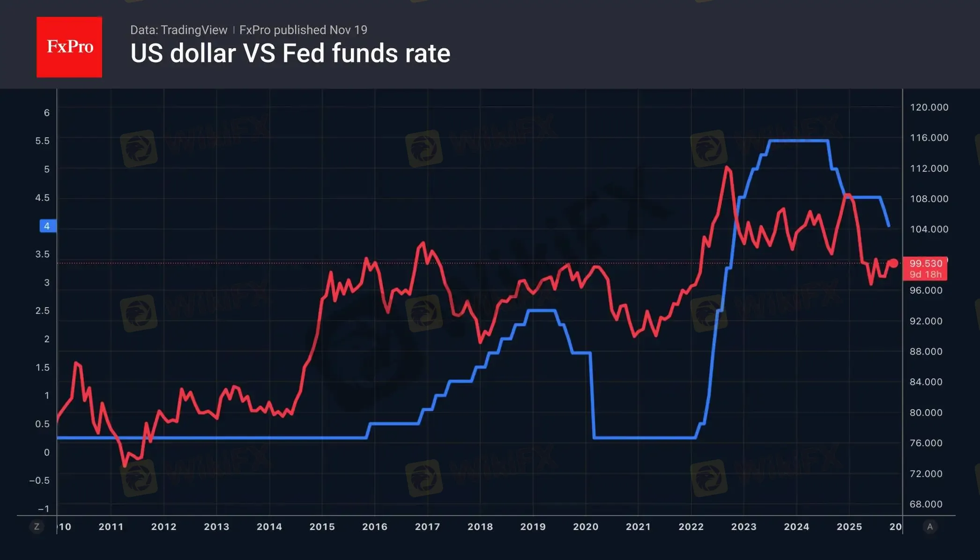980x560 pixels.
Task: Click the red FxPro logo
Action: (69, 47)
